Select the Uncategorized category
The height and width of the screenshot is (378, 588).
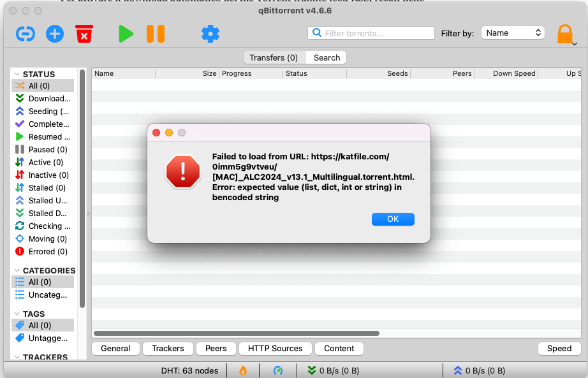click(x=43, y=294)
